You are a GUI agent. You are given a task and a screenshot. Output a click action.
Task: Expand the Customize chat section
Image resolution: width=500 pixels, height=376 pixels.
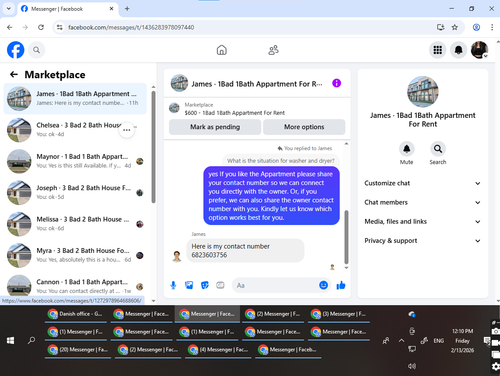tap(423, 183)
